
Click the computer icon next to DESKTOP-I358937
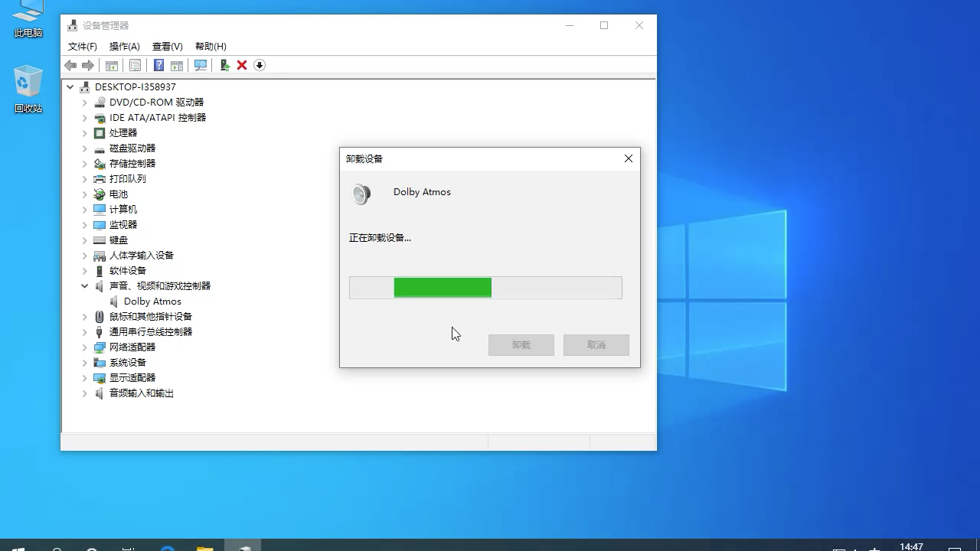click(x=85, y=87)
